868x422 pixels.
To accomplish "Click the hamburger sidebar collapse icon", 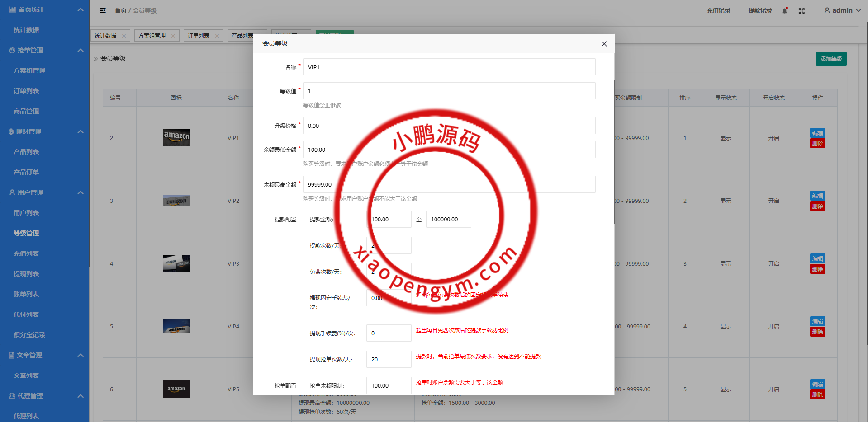I will click(x=103, y=10).
